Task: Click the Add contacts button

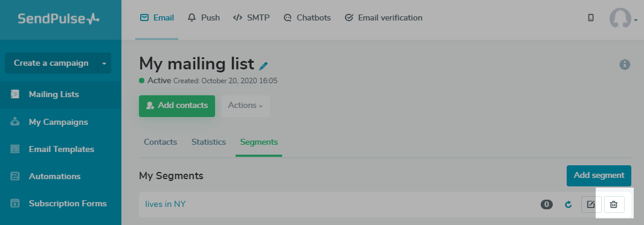Action: pos(176,106)
